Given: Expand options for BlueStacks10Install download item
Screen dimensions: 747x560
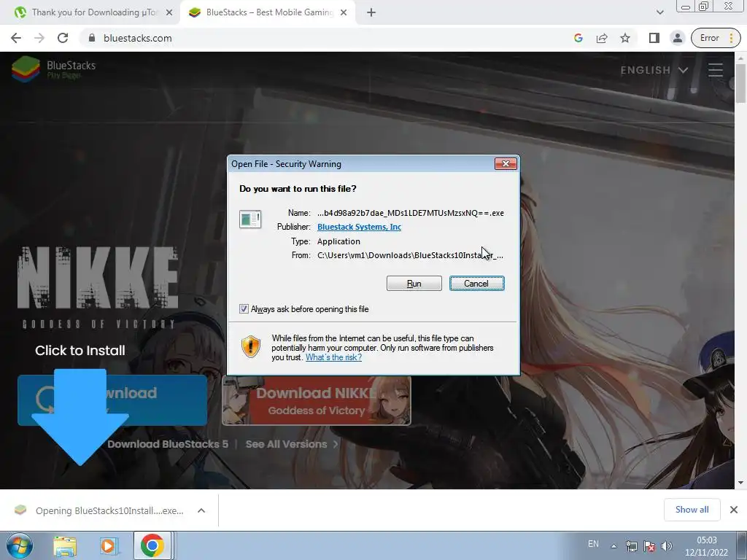Looking at the screenshot, I should click(x=201, y=510).
